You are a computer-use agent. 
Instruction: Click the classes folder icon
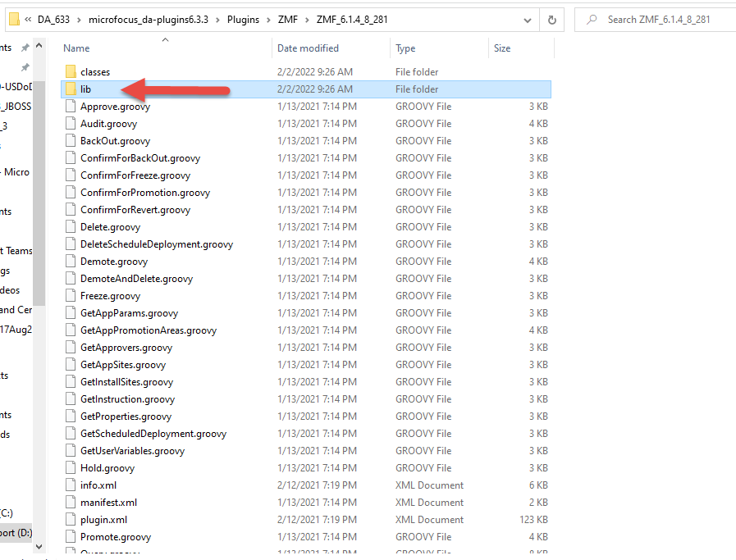[71, 72]
